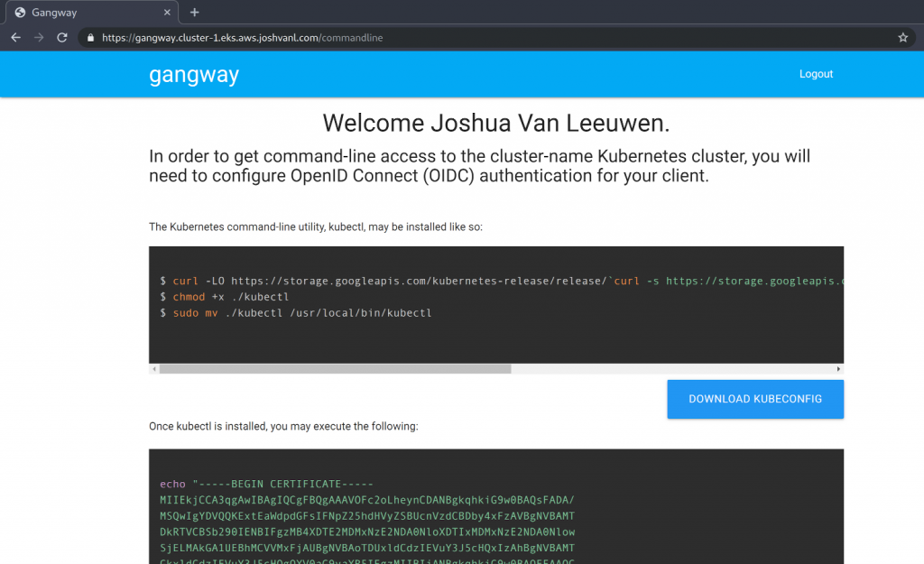924x564 pixels.
Task: Click the Download Kubeconfig button
Action: tap(755, 399)
